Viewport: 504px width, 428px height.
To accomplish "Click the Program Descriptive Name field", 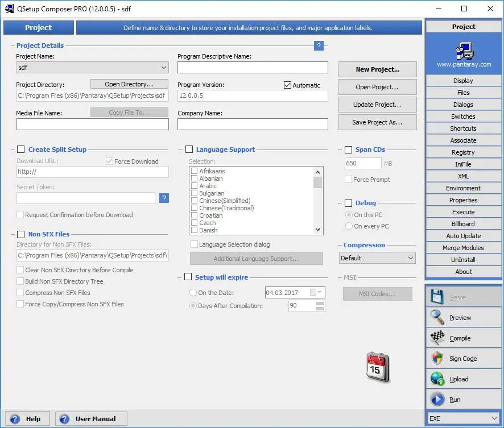I will [x=253, y=68].
